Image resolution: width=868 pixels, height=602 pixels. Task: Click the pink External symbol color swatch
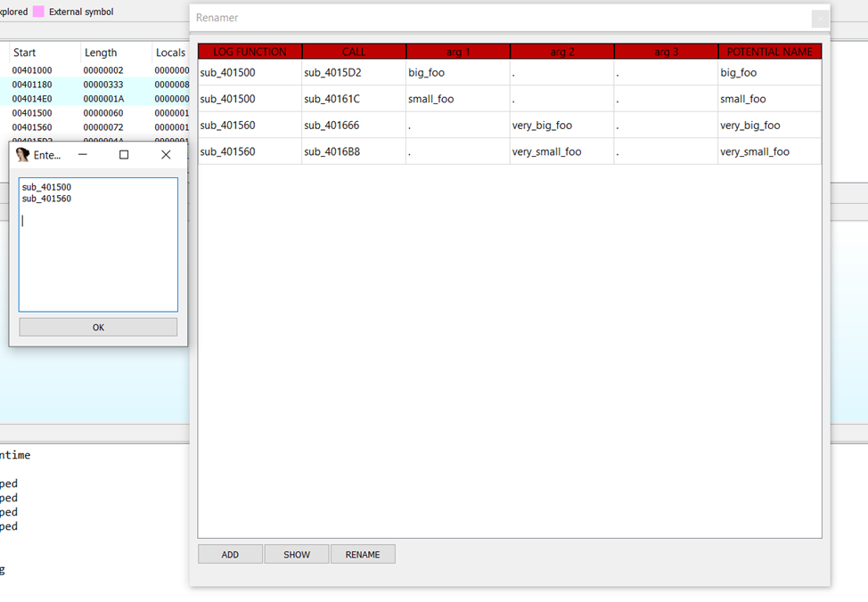tap(38, 12)
